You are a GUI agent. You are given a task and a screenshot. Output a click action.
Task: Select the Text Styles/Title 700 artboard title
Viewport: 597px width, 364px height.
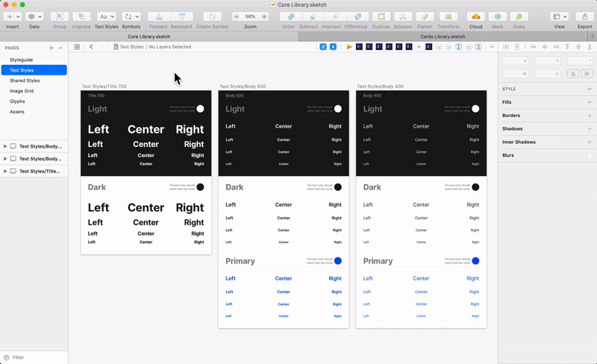click(x=104, y=87)
